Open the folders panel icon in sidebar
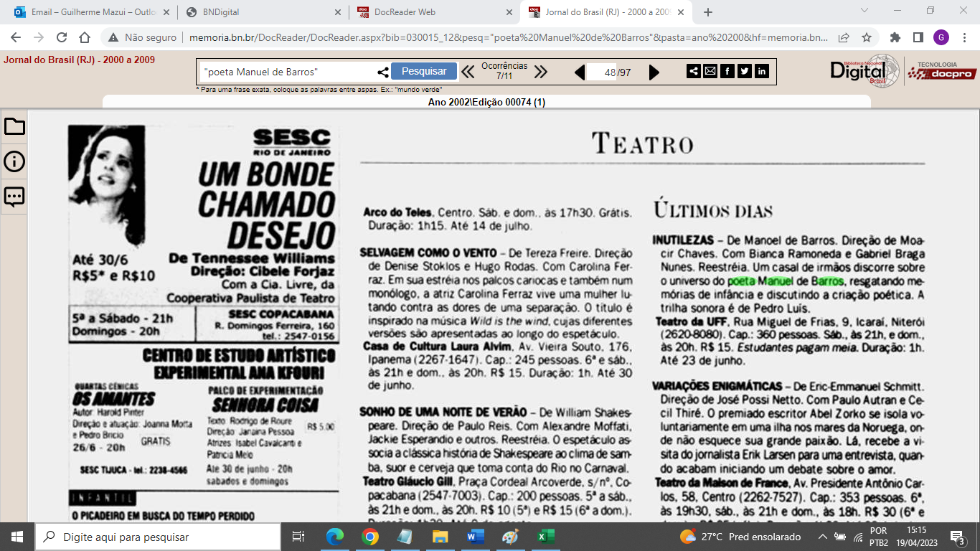 pyautogui.click(x=14, y=127)
